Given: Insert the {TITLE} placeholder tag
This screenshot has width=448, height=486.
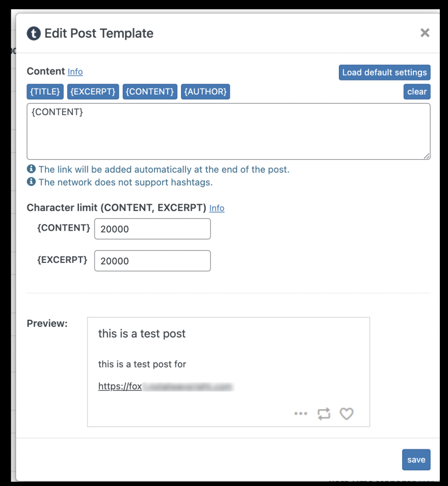Looking at the screenshot, I should (x=45, y=92).
